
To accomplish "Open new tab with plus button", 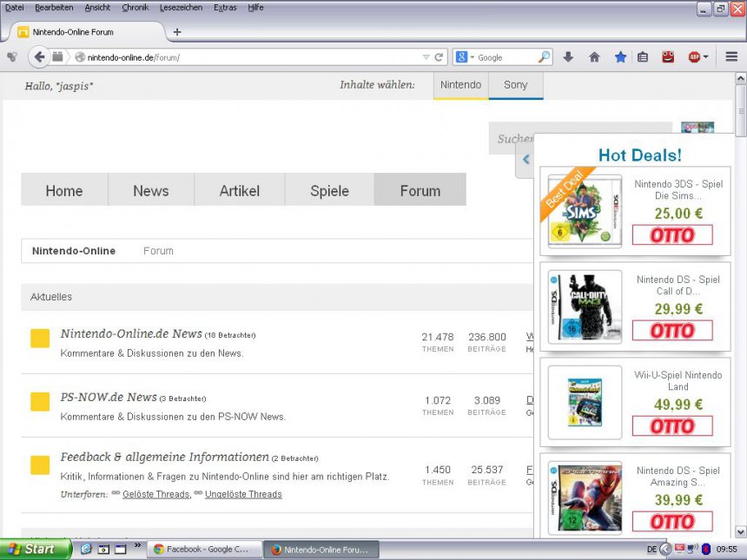I will pos(177,32).
